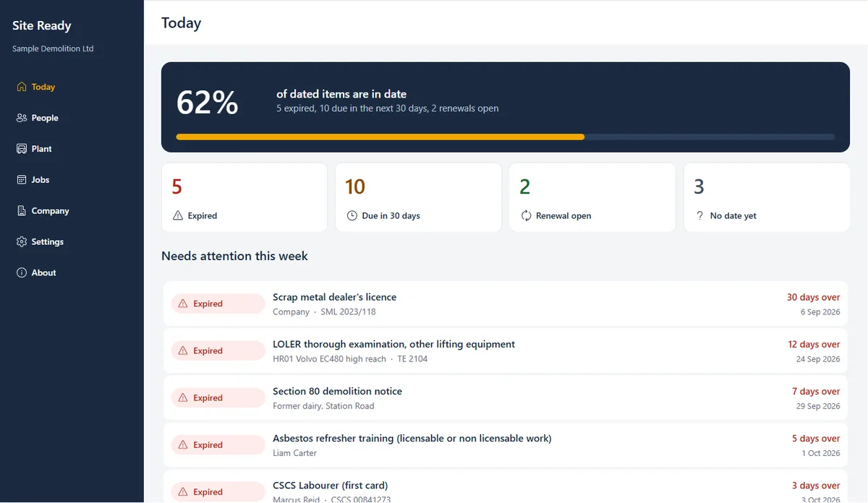Viewport: 868px width, 503px height.
Task: Click the "5 days over" status text
Action: click(x=816, y=438)
